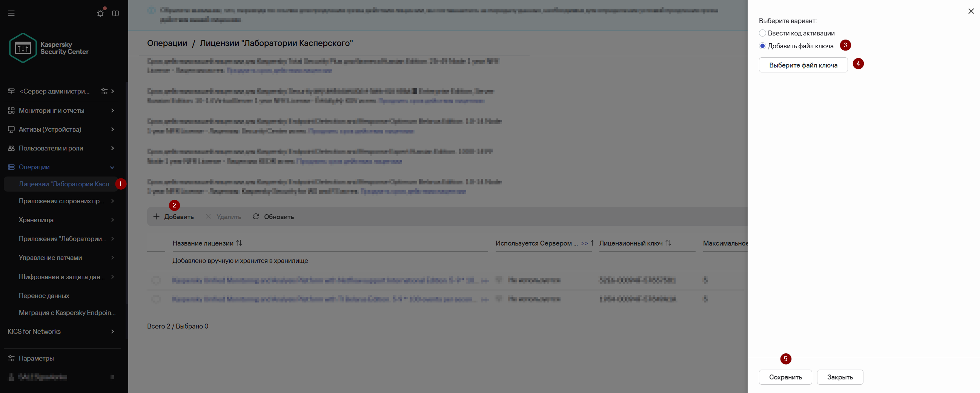Select the first license row radio button
Image resolution: width=980 pixels, height=393 pixels.
pos(156,280)
